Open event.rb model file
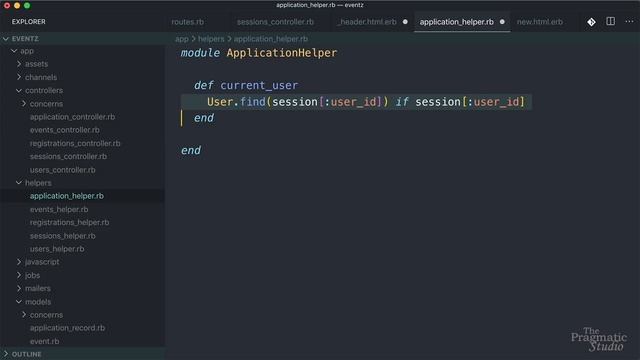Screen dimensions: 640x360 coord(44,341)
